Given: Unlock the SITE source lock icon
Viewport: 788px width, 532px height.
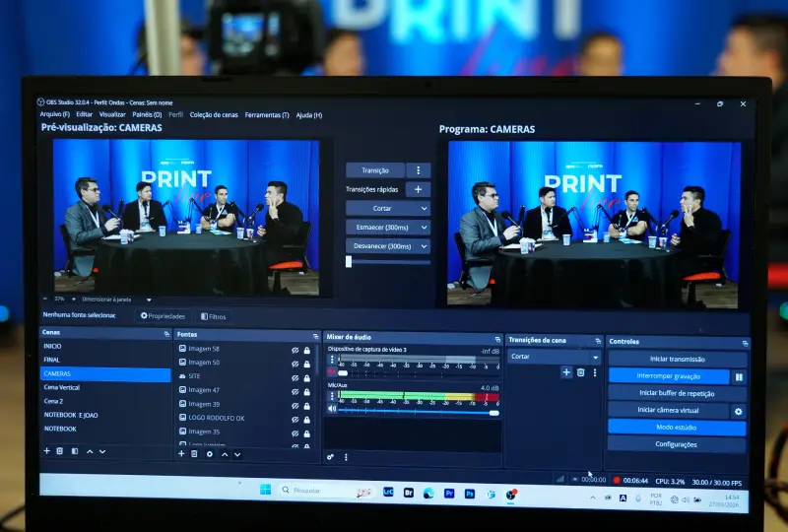Looking at the screenshot, I should coord(307,376).
